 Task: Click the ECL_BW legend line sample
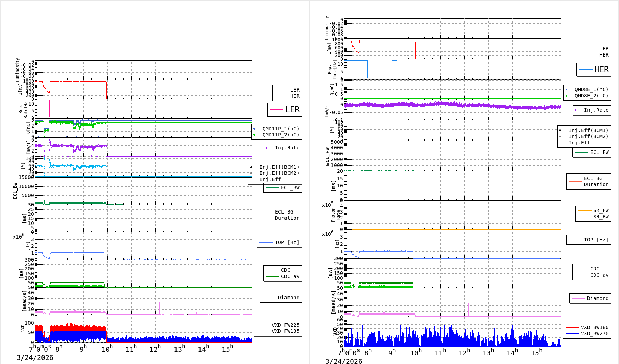272,188
